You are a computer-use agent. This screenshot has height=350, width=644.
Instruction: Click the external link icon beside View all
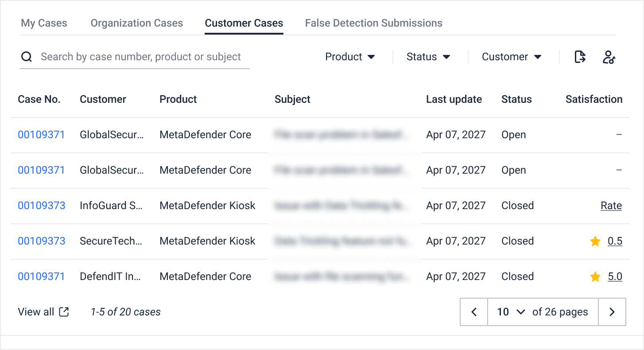pos(64,312)
